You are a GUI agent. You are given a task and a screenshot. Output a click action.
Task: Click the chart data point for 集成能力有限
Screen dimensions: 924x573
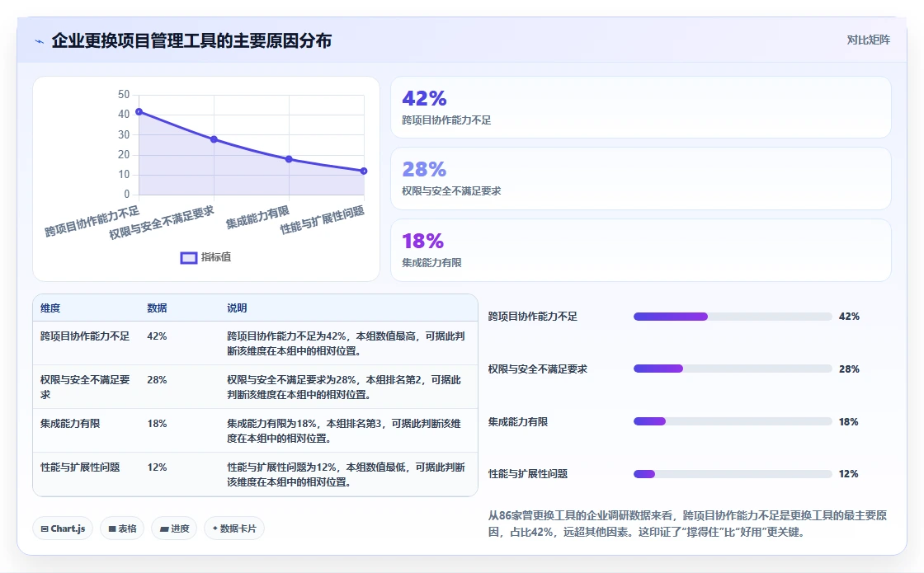point(289,159)
